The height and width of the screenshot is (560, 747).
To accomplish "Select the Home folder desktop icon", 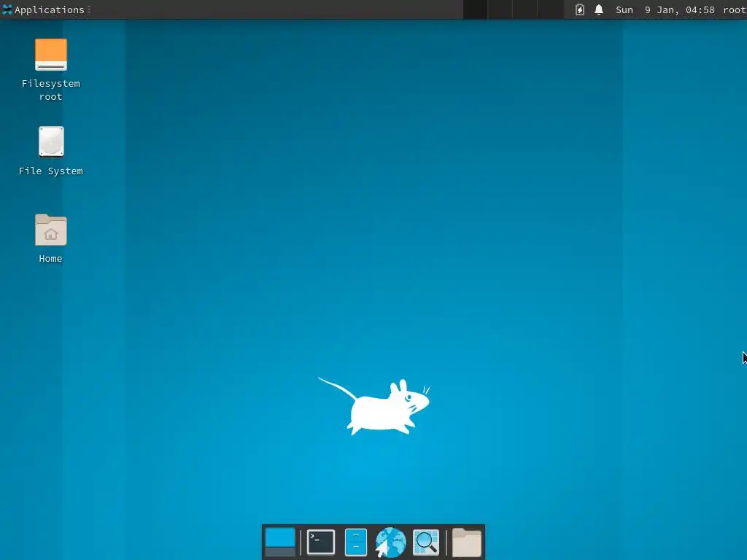I will [x=51, y=230].
